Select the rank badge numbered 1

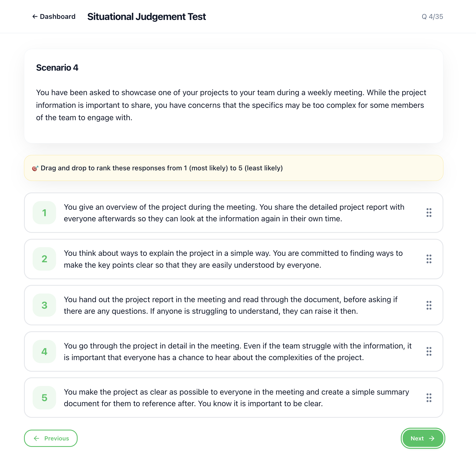tap(44, 213)
